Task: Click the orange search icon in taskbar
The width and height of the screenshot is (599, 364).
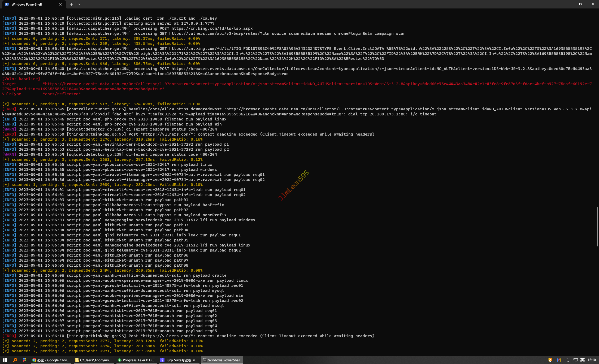Action: [15, 360]
